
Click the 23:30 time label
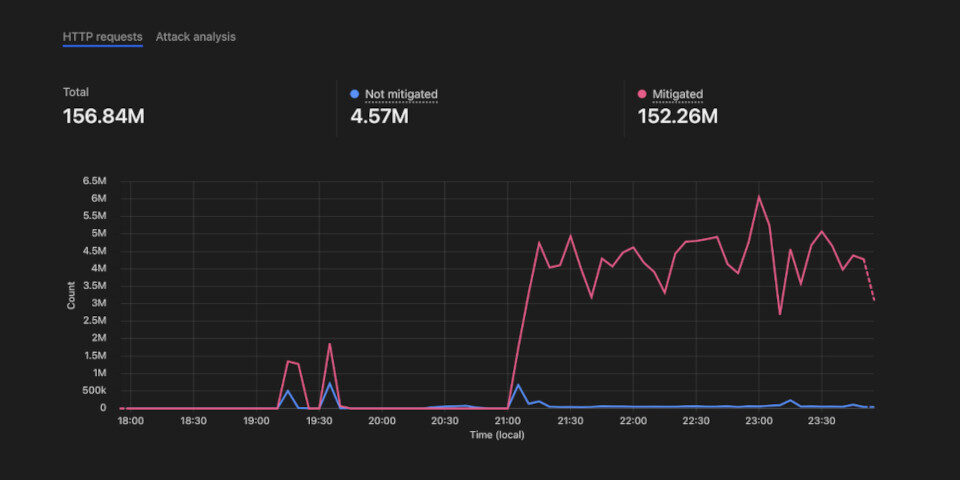tap(822, 421)
